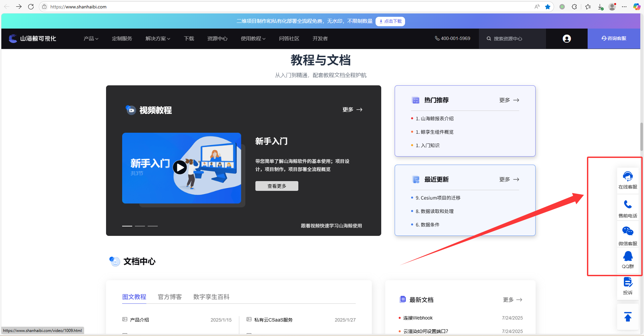Click the 山海鲸可视化 logo

coord(33,39)
